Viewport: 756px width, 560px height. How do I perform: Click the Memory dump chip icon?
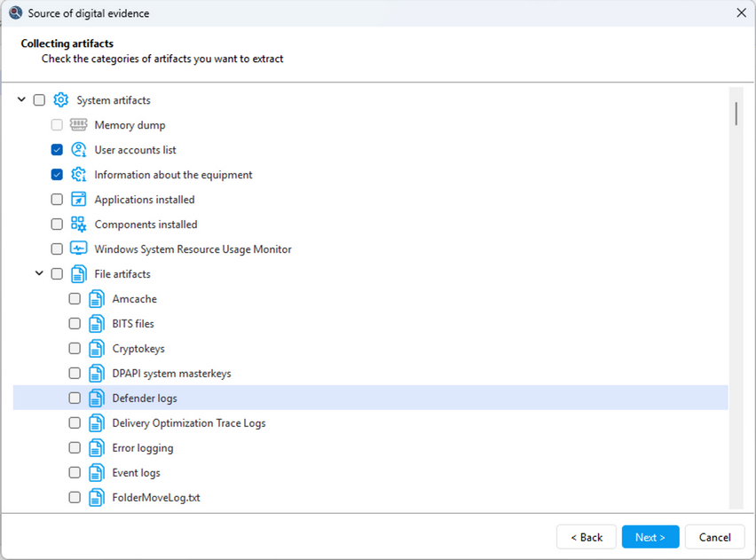pyautogui.click(x=79, y=125)
